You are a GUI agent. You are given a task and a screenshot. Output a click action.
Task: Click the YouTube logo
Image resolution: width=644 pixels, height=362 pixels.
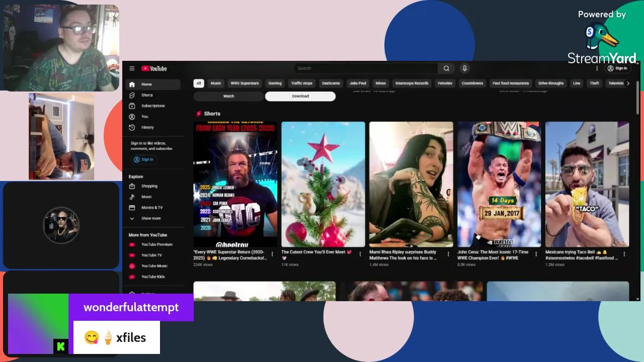(154, 68)
